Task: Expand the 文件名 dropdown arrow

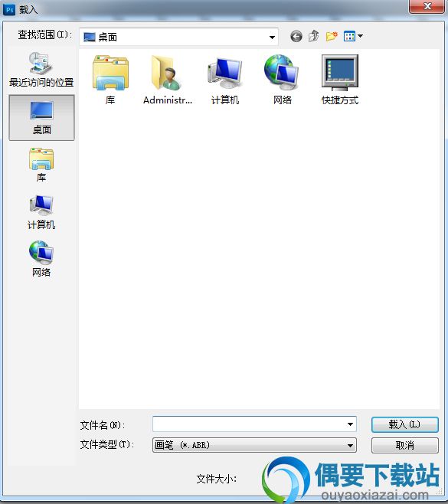Action: 350,424
